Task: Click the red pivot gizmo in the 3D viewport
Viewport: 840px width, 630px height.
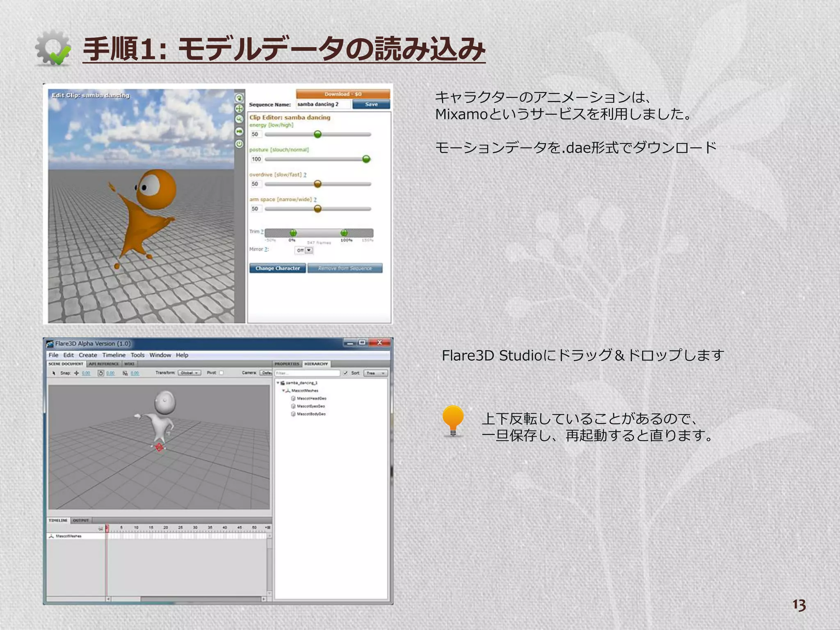Action: [159, 447]
